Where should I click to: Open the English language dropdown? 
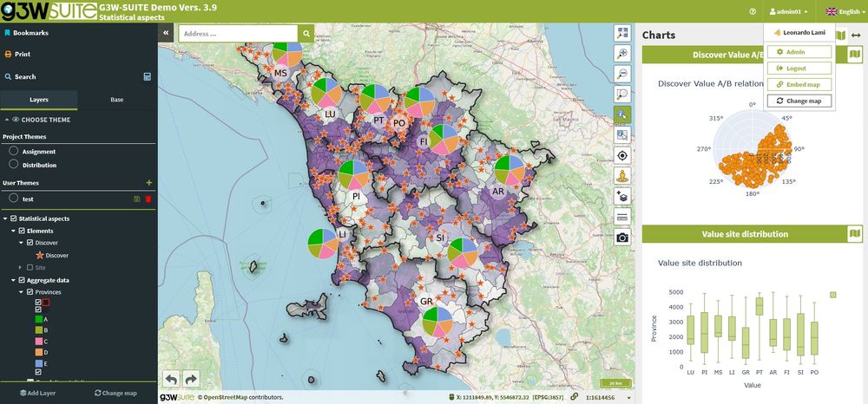[x=846, y=11]
